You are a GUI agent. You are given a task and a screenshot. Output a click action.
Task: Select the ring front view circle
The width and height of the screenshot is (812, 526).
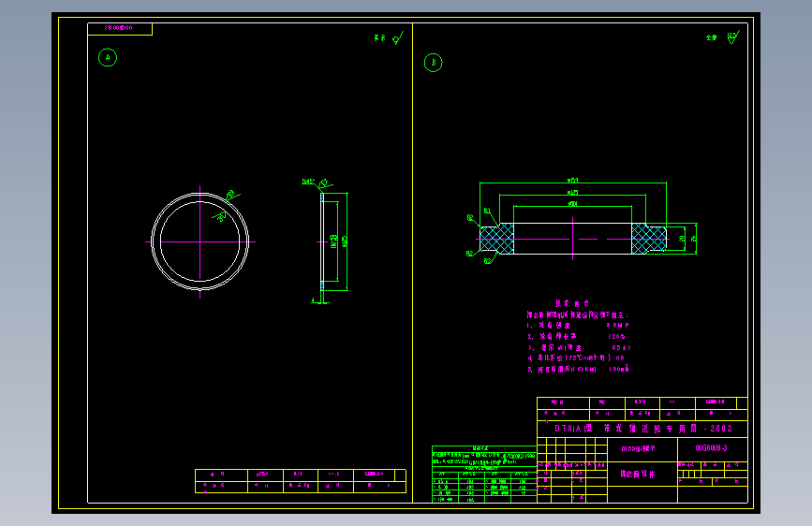[x=199, y=241]
